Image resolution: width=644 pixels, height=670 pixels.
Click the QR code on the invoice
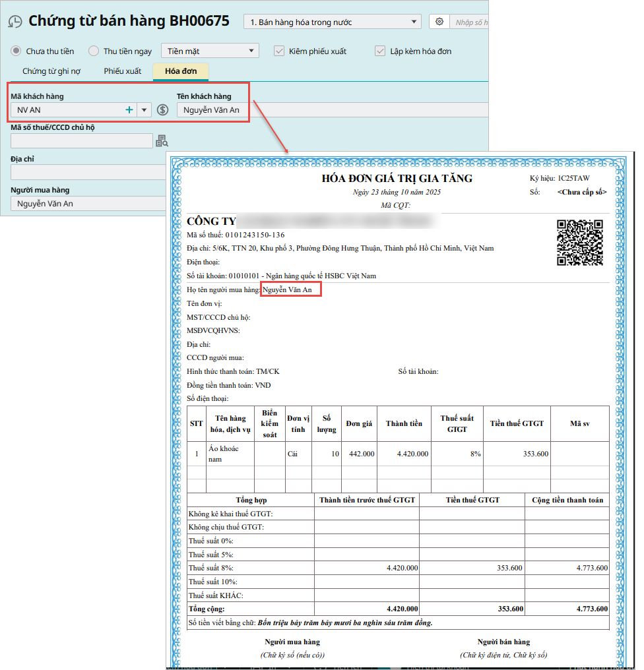(579, 242)
